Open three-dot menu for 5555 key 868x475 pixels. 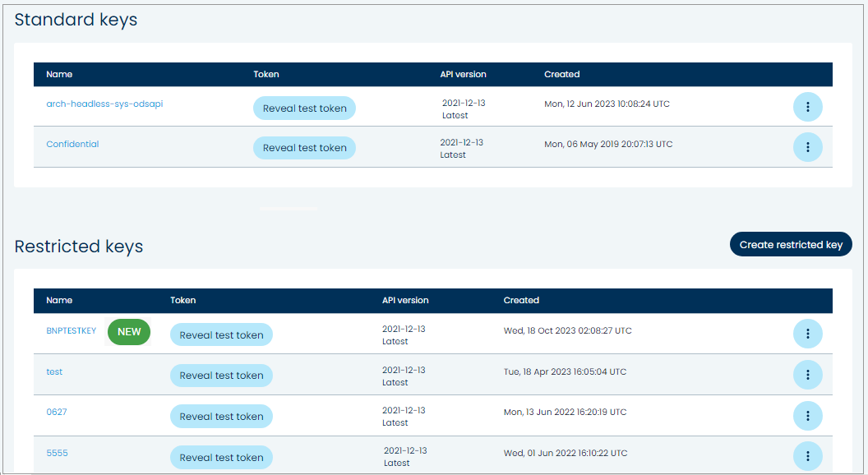click(807, 456)
